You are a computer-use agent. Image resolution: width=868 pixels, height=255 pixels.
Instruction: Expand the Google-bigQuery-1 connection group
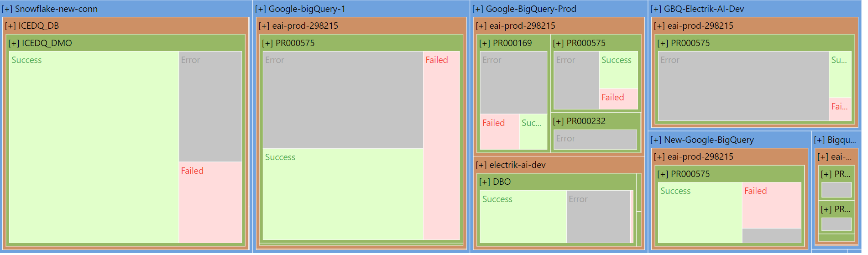261,9
